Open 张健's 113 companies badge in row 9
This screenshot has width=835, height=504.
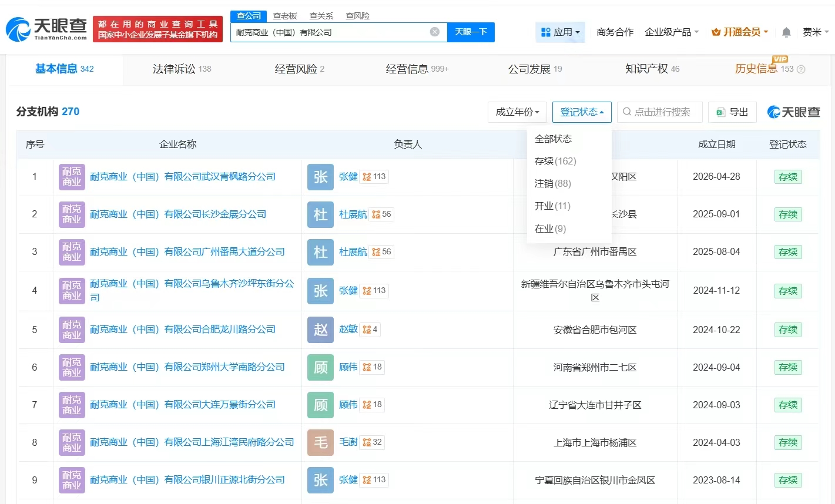[x=374, y=480]
